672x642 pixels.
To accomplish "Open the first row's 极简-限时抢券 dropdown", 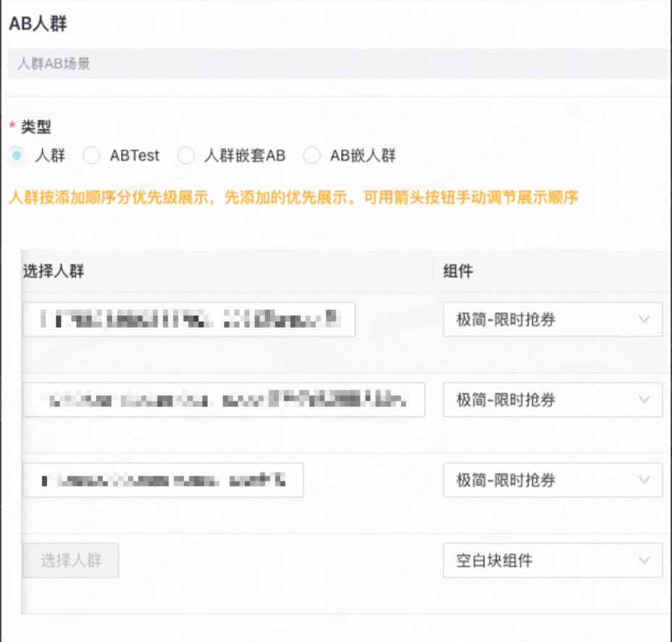I will [553, 319].
